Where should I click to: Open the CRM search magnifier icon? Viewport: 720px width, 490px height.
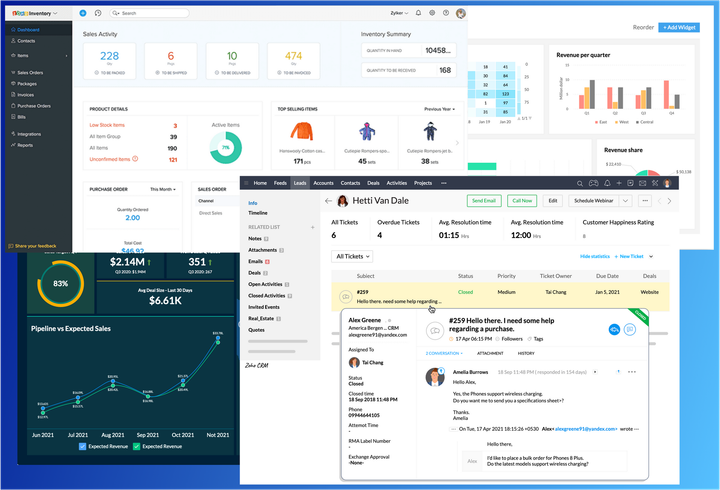(580, 183)
